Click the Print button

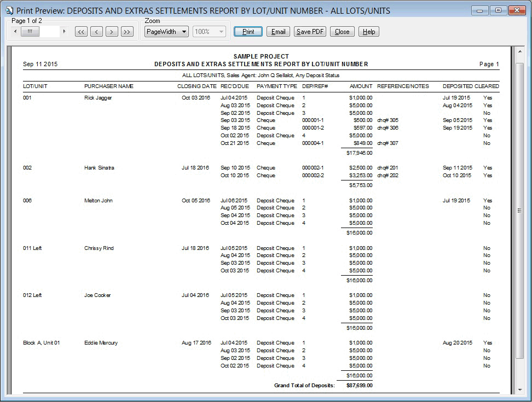point(248,32)
